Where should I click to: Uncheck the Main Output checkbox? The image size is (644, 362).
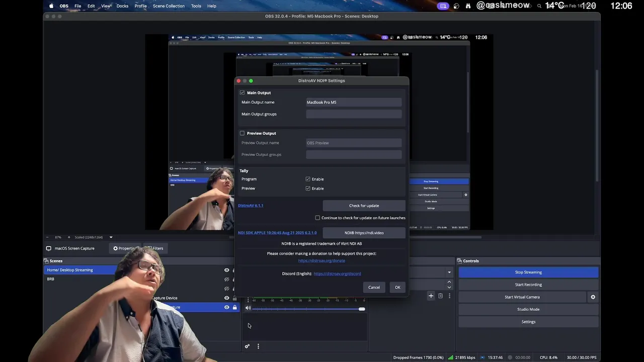point(242,93)
